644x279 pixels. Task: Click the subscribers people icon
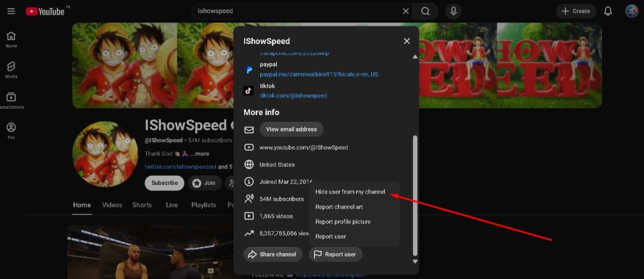tap(249, 199)
